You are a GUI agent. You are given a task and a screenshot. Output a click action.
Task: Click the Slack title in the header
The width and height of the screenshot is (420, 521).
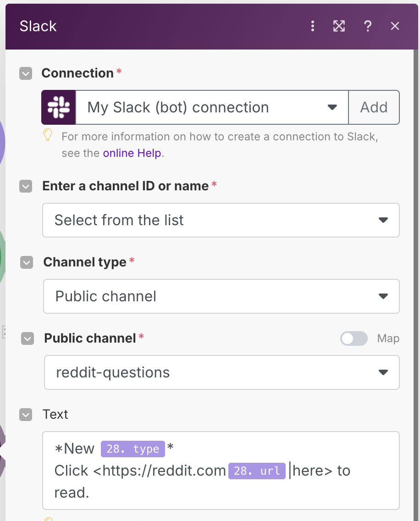point(38,26)
